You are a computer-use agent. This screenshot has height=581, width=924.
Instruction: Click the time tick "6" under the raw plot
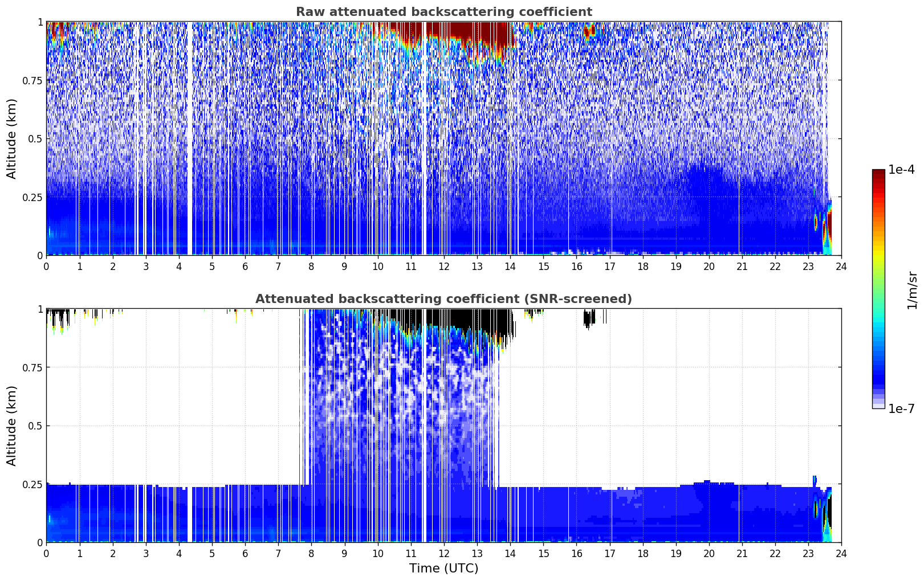tap(245, 266)
